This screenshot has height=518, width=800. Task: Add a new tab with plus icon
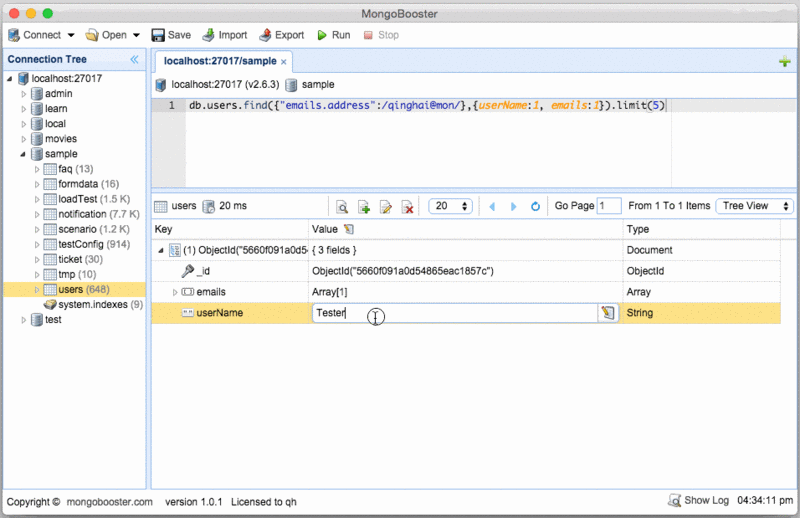pos(784,62)
